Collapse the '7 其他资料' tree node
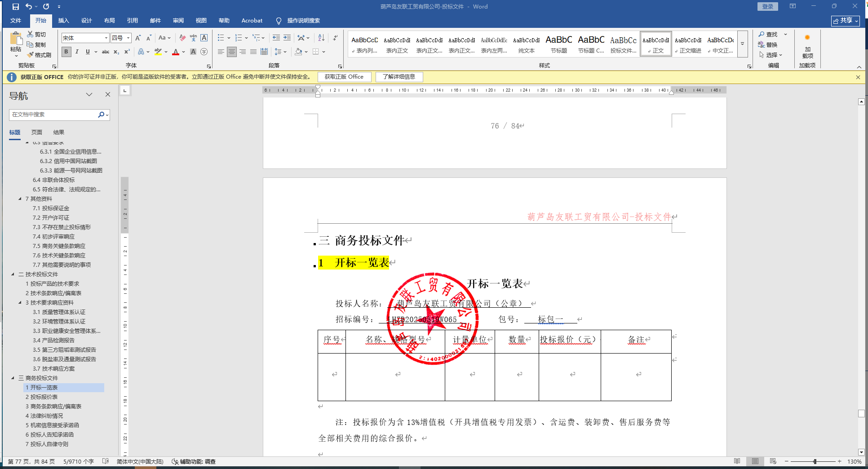 point(20,199)
